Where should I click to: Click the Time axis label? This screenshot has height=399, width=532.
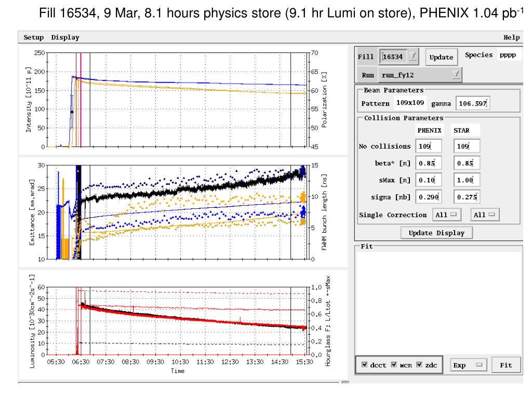[178, 371]
